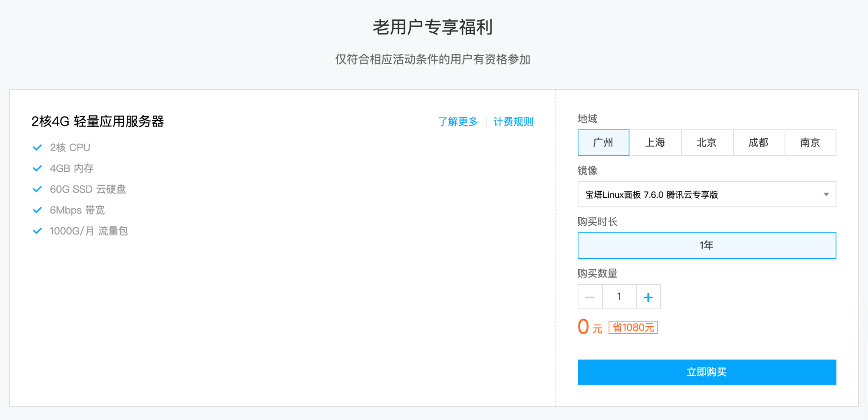Click the checkmark beside 1000G/月 流量包
Viewport: 868px width, 420px height.
coord(37,231)
